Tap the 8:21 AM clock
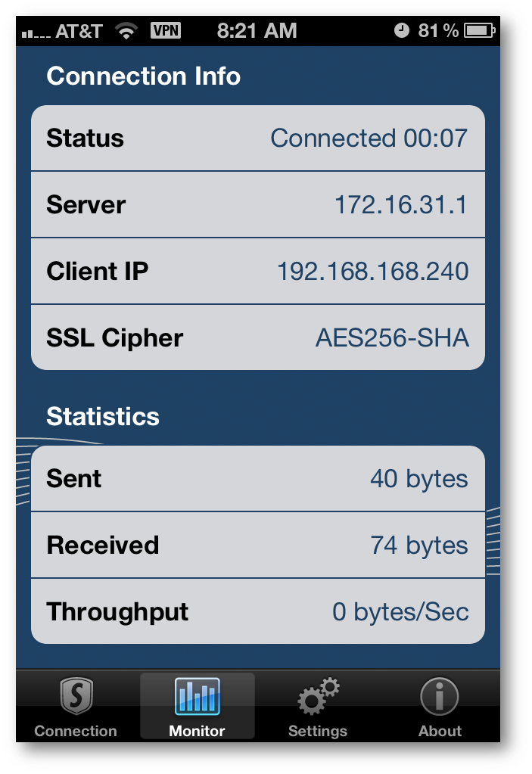Image resolution: width=532 pixels, height=774 pixels. click(257, 31)
